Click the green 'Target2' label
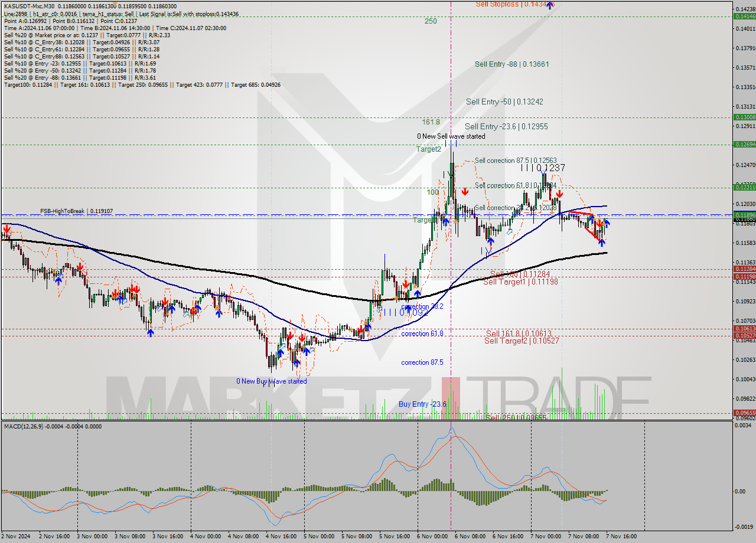This screenshot has width=756, height=543. click(x=429, y=149)
